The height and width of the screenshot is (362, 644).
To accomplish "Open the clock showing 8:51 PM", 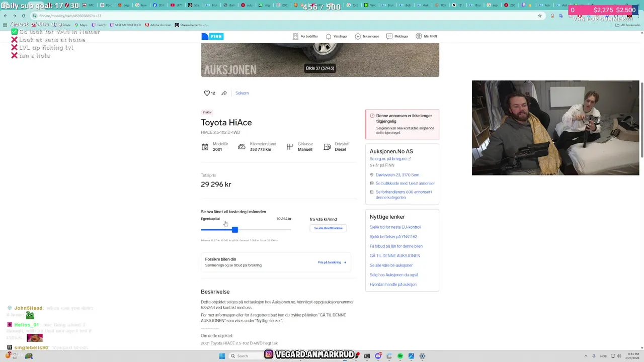I will [632, 356].
